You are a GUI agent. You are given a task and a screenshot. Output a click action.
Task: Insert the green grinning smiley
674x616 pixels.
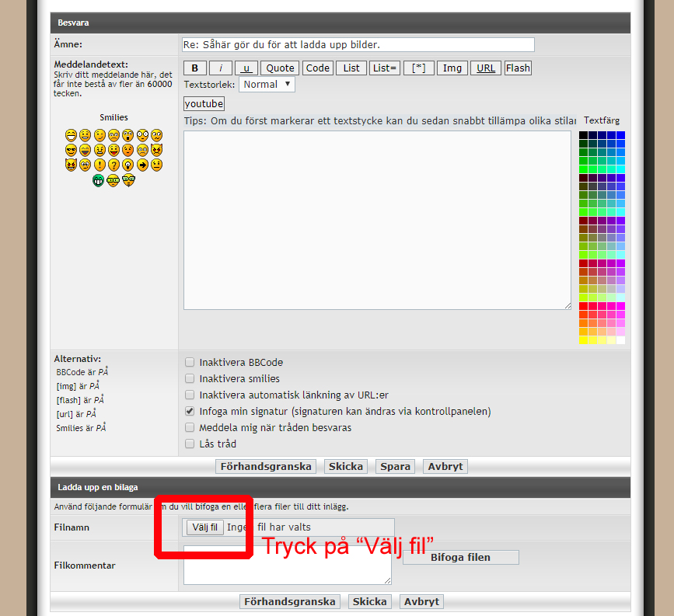100,179
